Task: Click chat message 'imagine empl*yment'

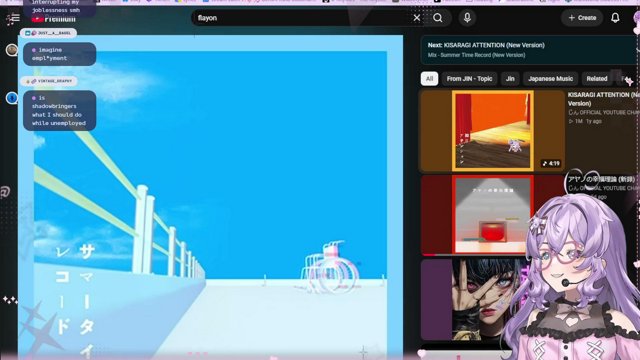Action: click(60, 54)
